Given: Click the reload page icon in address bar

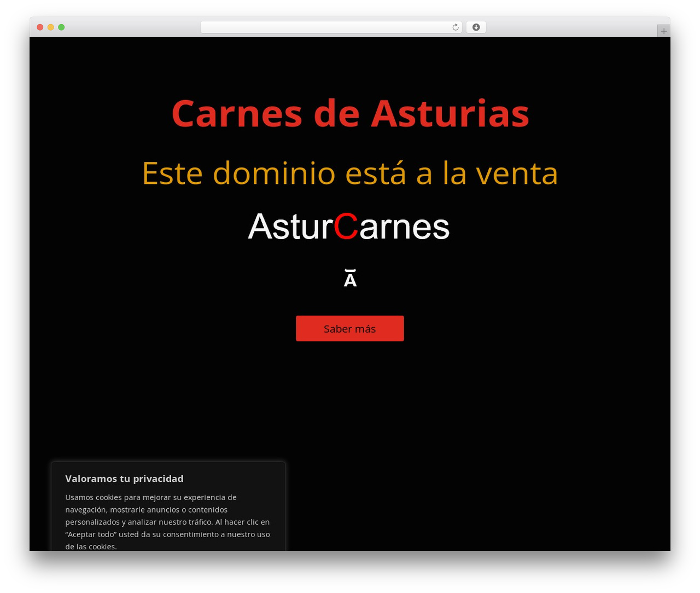Looking at the screenshot, I should coord(456,27).
